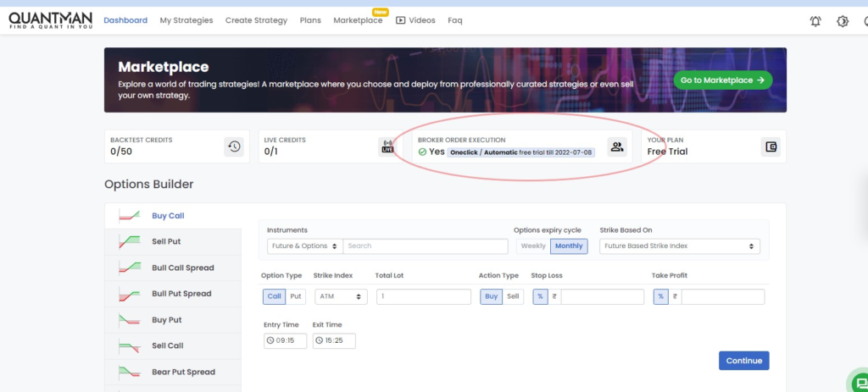The height and width of the screenshot is (392, 868).
Task: Click Go to Marketplace button
Action: (x=723, y=80)
